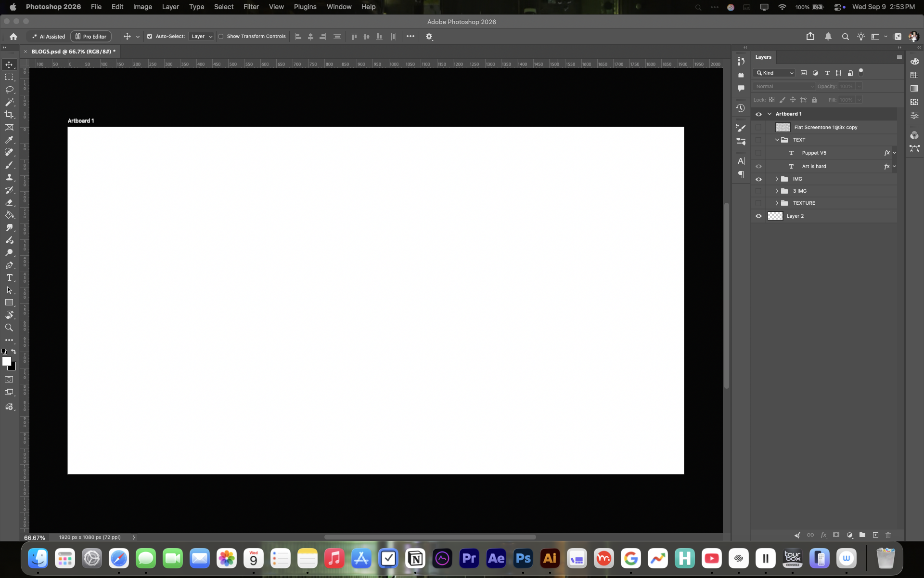Open Illustrator from the Dock

550,558
